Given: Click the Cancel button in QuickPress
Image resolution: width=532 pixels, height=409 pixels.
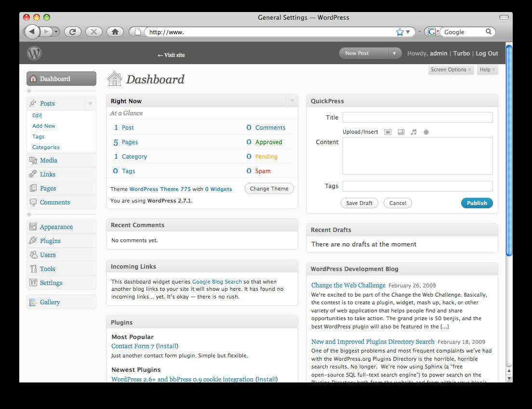Looking at the screenshot, I should point(398,203).
